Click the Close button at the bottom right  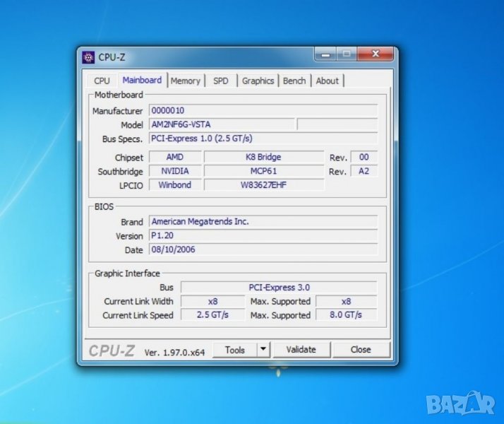pyautogui.click(x=361, y=349)
